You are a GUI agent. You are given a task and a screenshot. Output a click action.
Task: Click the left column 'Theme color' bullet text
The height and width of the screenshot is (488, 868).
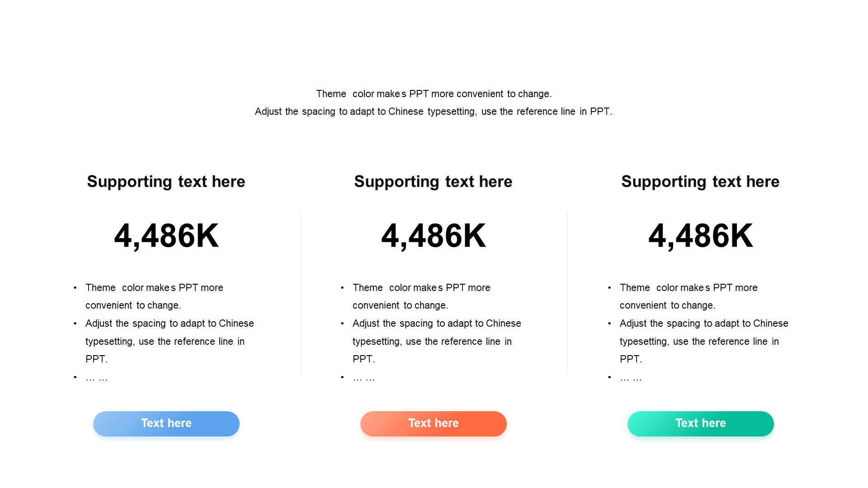click(154, 296)
